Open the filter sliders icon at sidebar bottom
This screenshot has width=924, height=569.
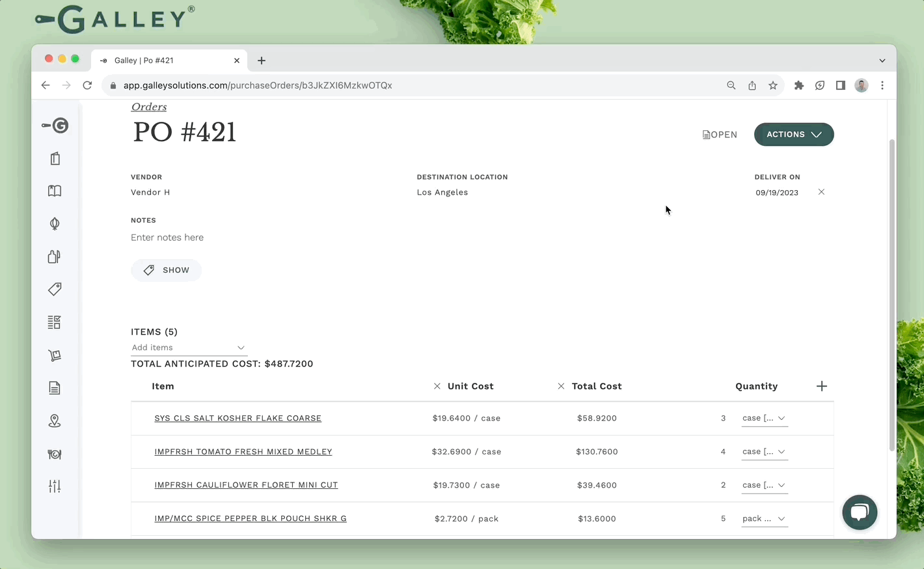click(55, 486)
